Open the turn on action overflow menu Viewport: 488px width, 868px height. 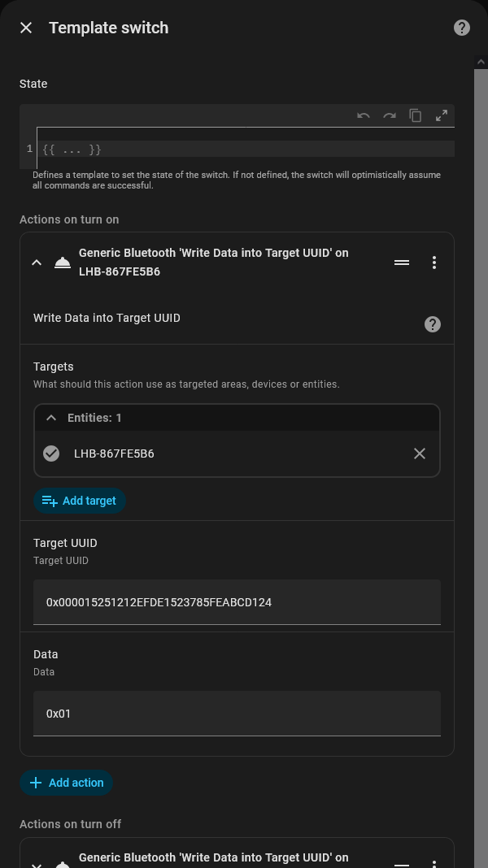(x=434, y=263)
